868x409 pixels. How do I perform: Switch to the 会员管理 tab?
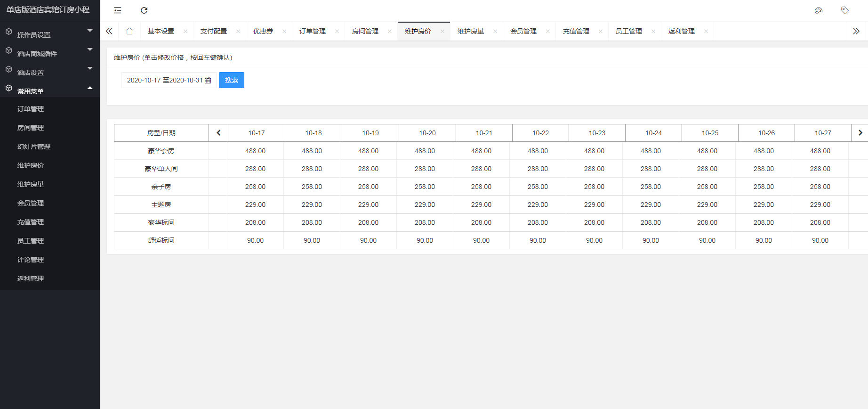pos(523,31)
